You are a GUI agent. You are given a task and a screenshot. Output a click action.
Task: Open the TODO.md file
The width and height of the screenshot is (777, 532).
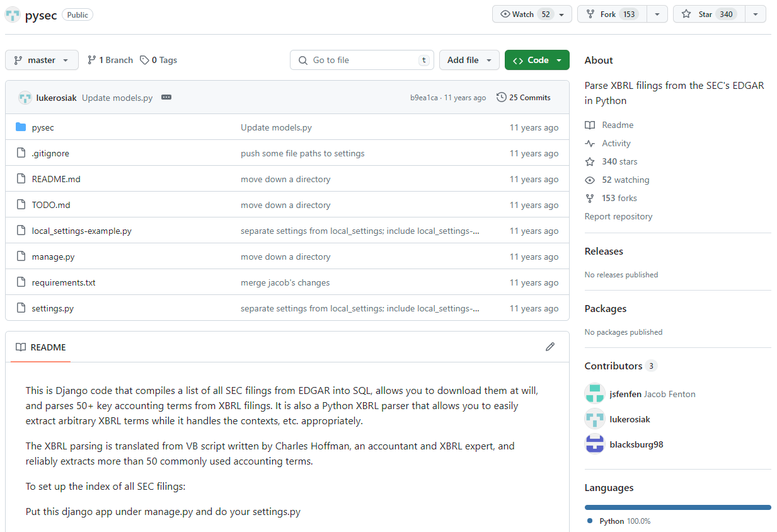click(x=51, y=205)
